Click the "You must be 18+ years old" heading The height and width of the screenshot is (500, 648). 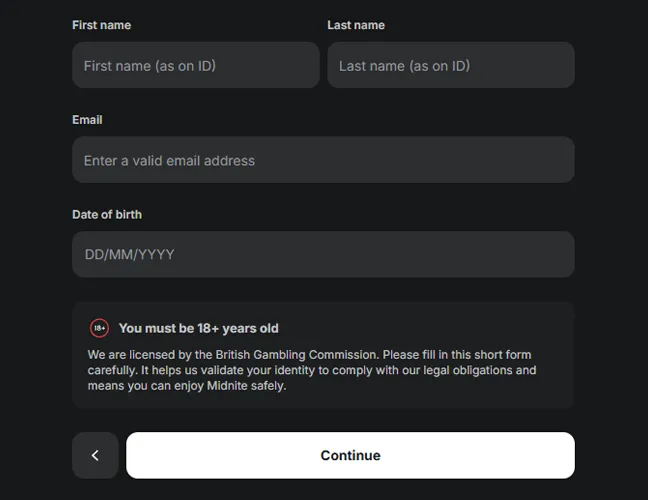199,328
